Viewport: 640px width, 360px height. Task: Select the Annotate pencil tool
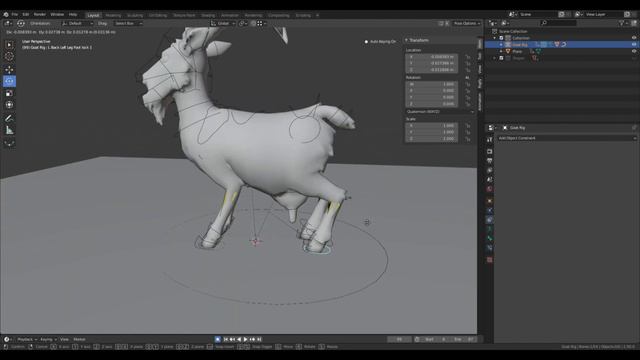(x=9, y=118)
